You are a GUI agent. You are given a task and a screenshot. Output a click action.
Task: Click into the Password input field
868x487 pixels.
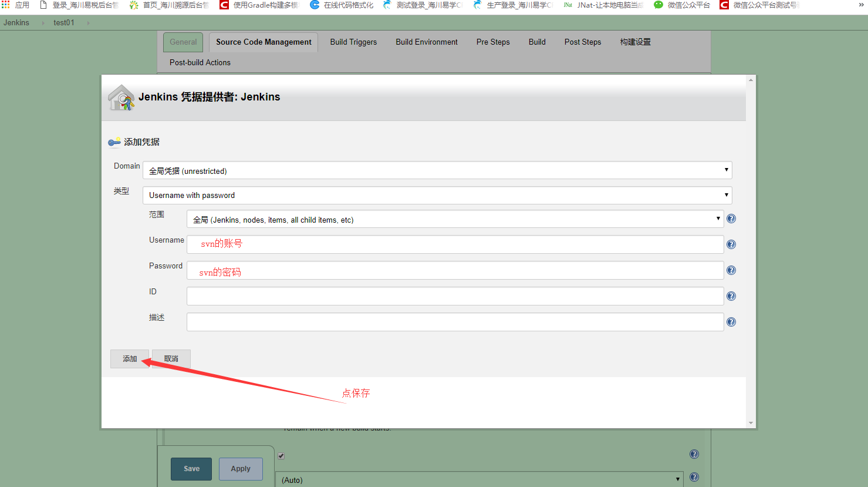[x=455, y=270]
